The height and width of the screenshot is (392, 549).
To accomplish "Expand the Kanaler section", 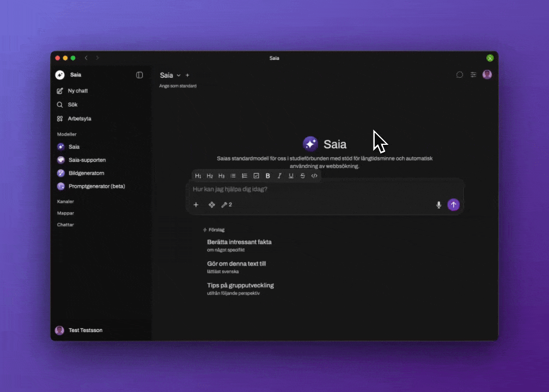I will 65,201.
